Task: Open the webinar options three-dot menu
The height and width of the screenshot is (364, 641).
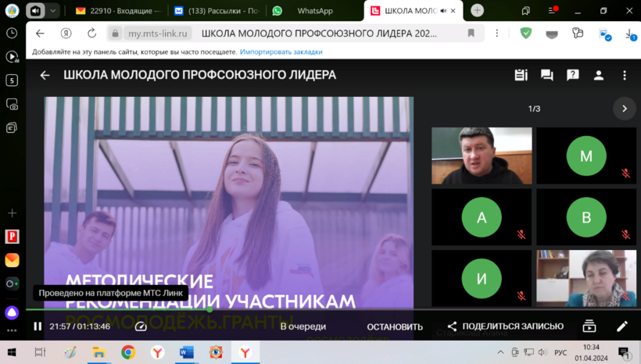Action: (x=625, y=75)
